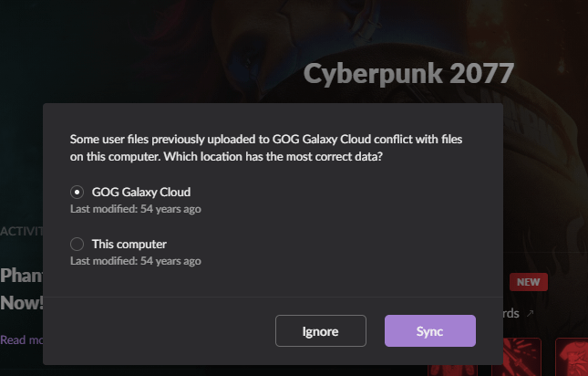The width and height of the screenshot is (588, 376).
Task: Click the "GOG Galaxy Cloud" option label
Action: point(141,193)
